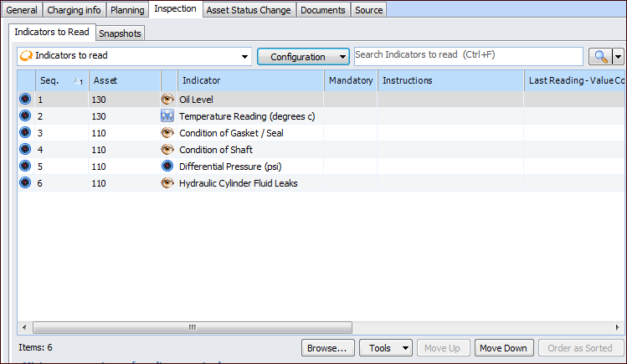Click the gauge icon for sequence row 4
This screenshot has width=627, height=364.
25,149
